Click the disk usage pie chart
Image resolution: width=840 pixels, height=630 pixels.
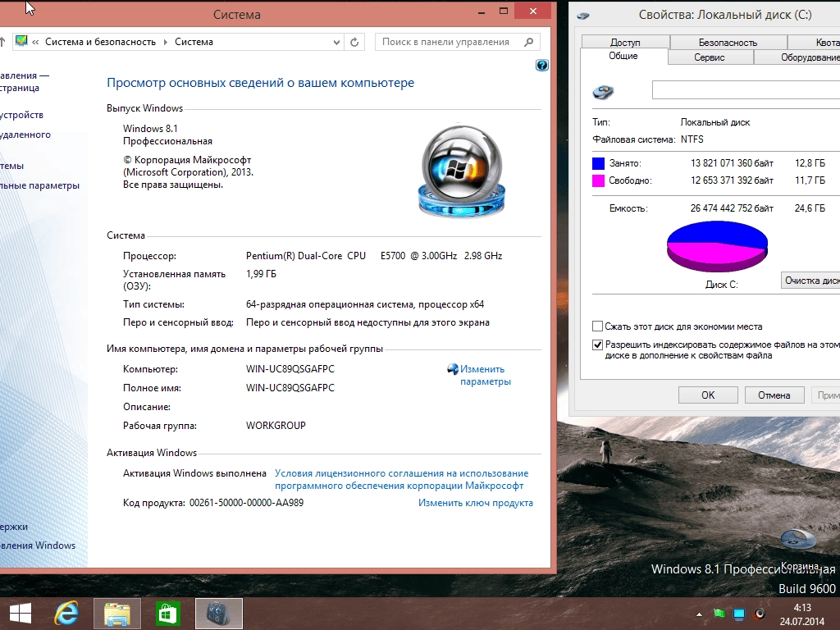coord(717,246)
